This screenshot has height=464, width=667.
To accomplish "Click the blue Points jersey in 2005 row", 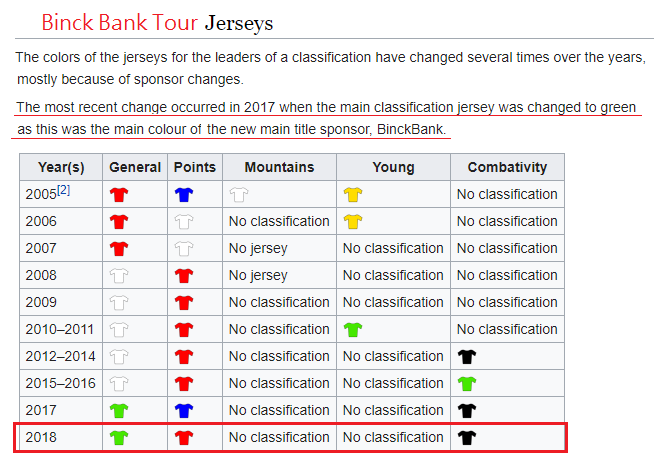I will coord(184,195).
